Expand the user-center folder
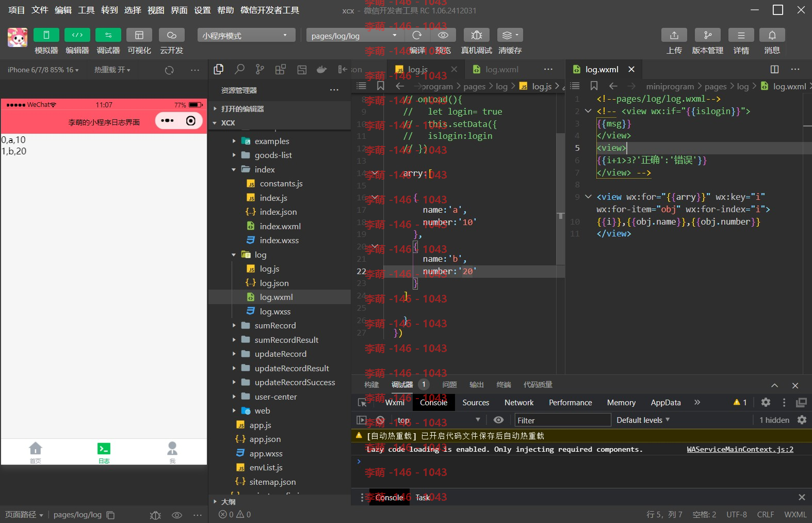Screen dimensions: 812x523 (280, 397)
